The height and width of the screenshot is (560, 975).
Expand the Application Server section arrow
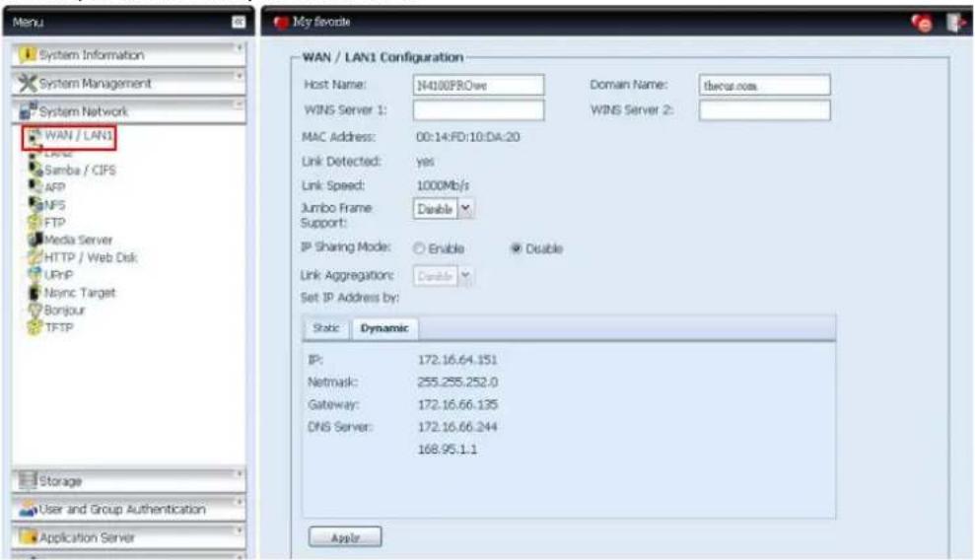pyautogui.click(x=239, y=530)
